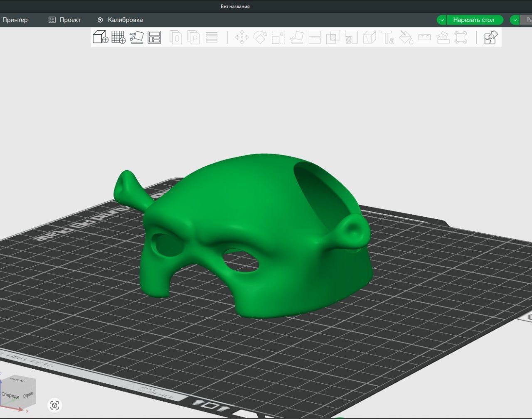The image size is (532, 419).
Task: Select the Measure ruler tool
Action: [424, 37]
